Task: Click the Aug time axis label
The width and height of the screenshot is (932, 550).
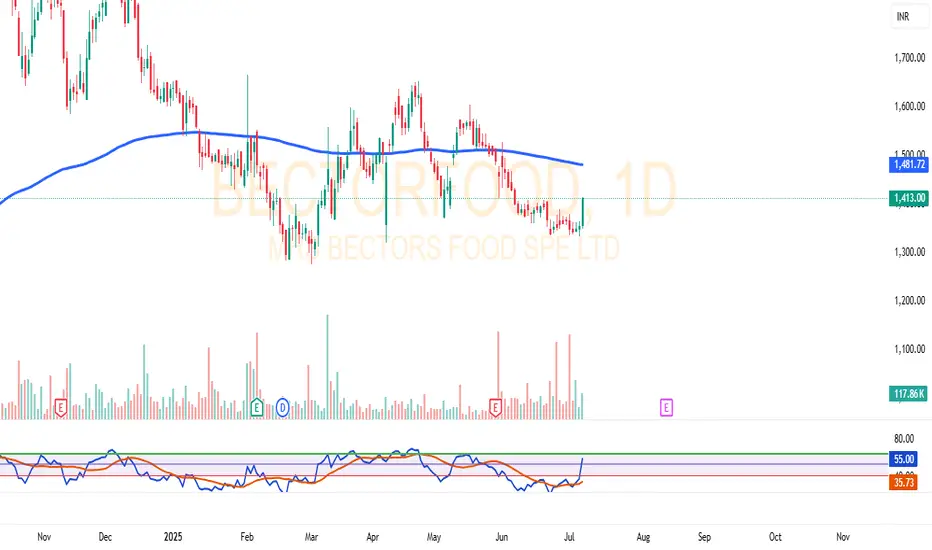Action: click(643, 537)
